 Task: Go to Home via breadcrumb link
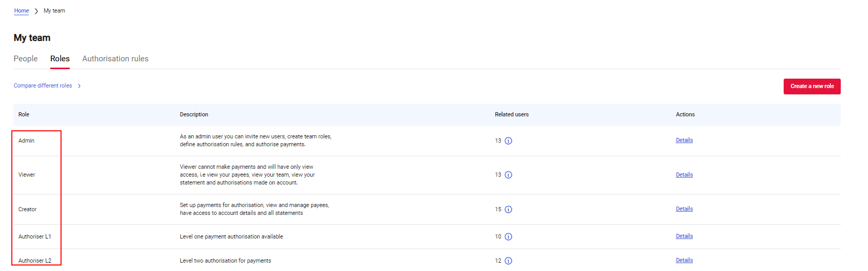(x=21, y=10)
